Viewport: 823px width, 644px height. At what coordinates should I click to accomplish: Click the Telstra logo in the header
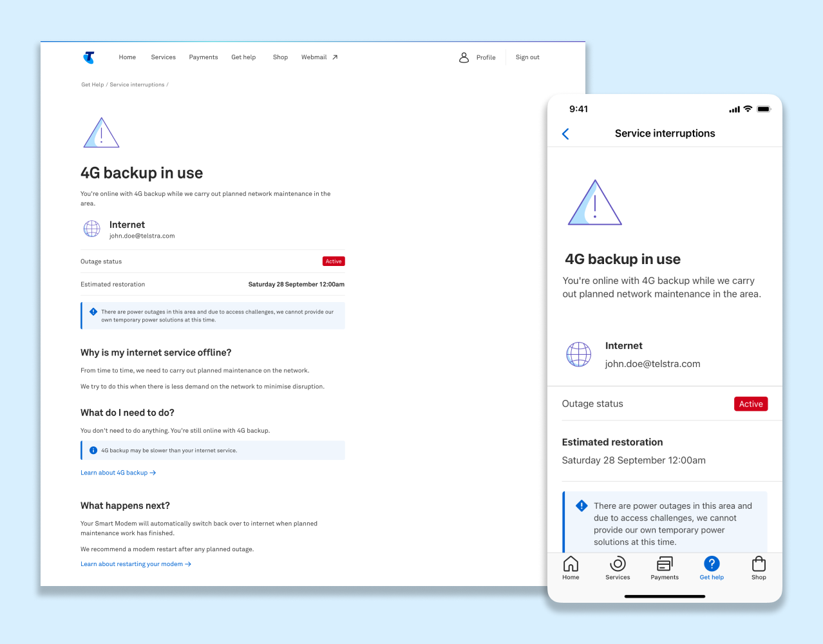(x=89, y=57)
